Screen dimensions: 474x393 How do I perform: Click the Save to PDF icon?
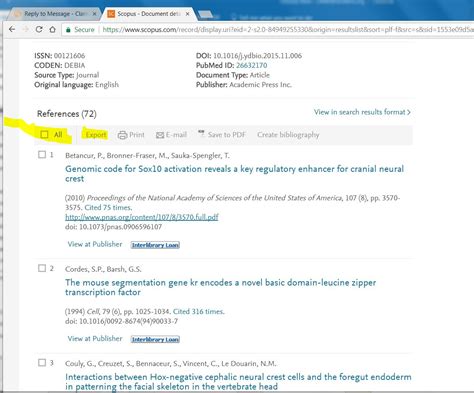pyautogui.click(x=201, y=134)
